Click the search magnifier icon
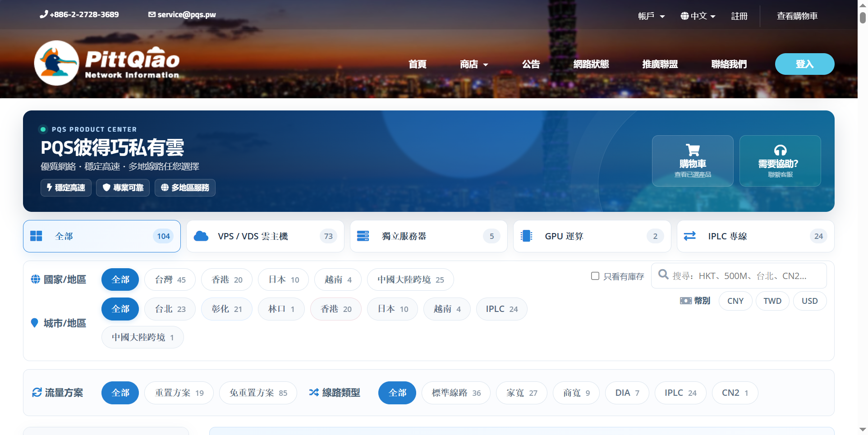Image resolution: width=868 pixels, height=435 pixels. pos(663,274)
